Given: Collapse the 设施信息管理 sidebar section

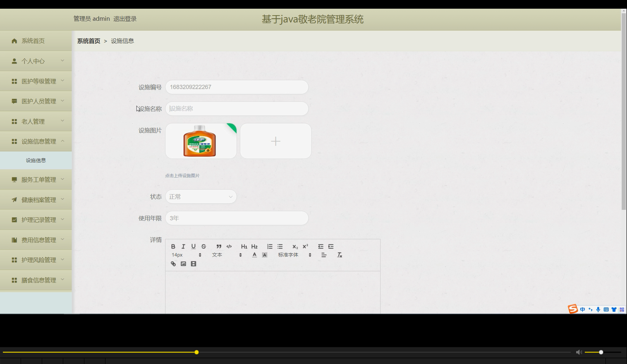Looking at the screenshot, I should [x=36, y=141].
